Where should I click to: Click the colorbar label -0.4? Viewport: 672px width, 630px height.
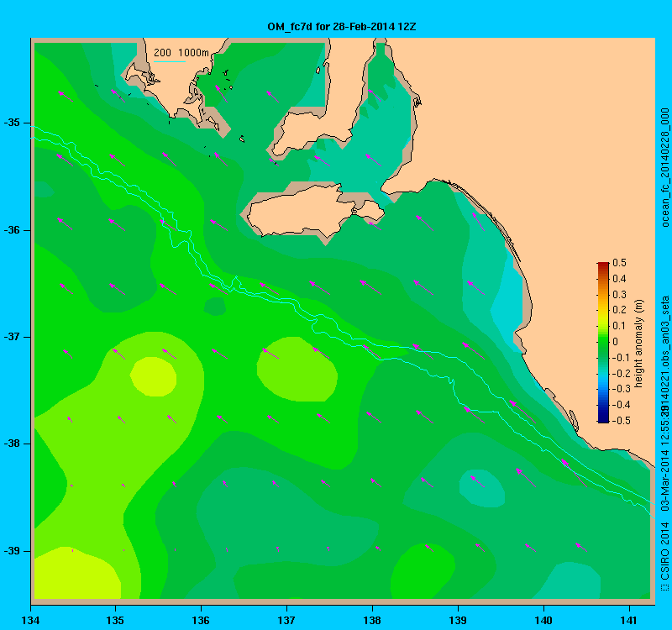coord(620,405)
